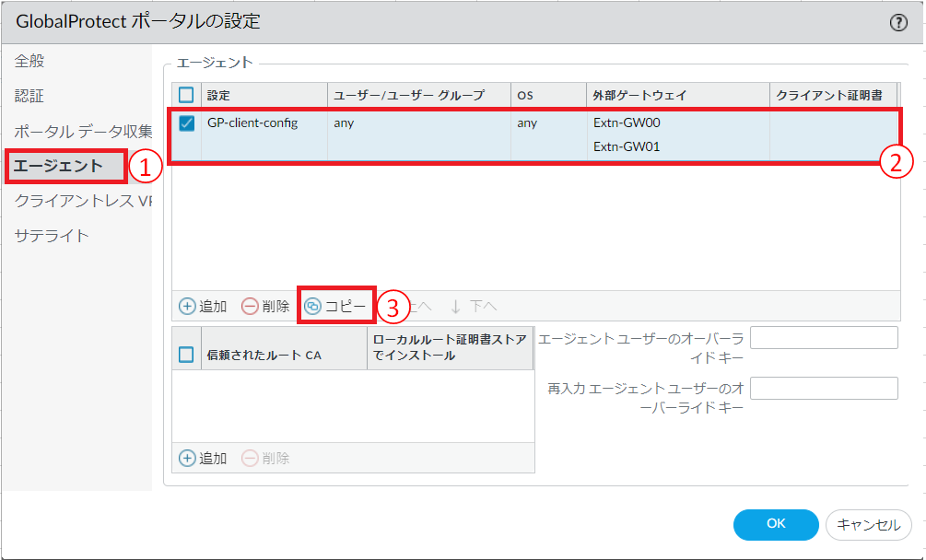Switch to the 認証 tab
This screenshot has width=926, height=560.
[x=29, y=97]
